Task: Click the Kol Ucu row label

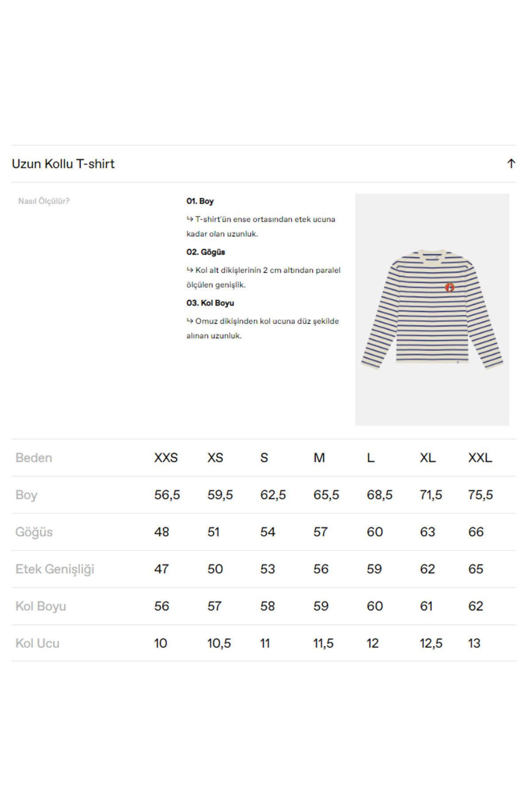Action: click(x=37, y=643)
